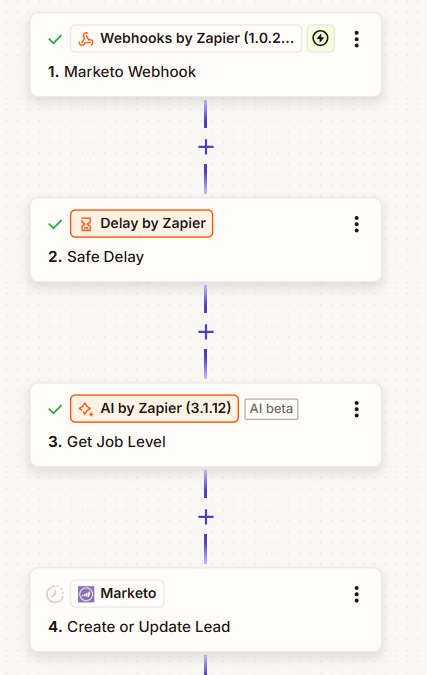Click the green checkmark on the Webhooks step
427x675 pixels.
coord(55,40)
